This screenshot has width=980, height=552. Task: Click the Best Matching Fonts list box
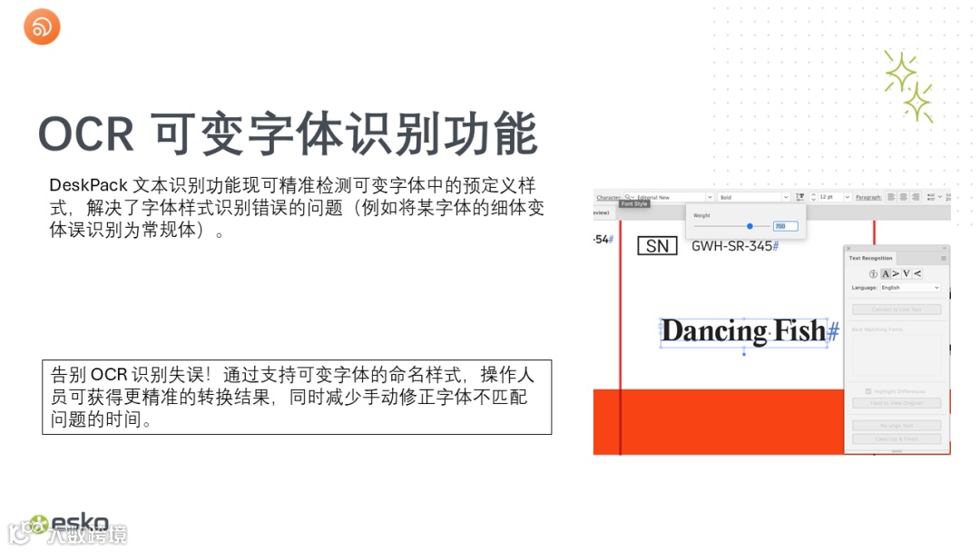click(x=897, y=355)
